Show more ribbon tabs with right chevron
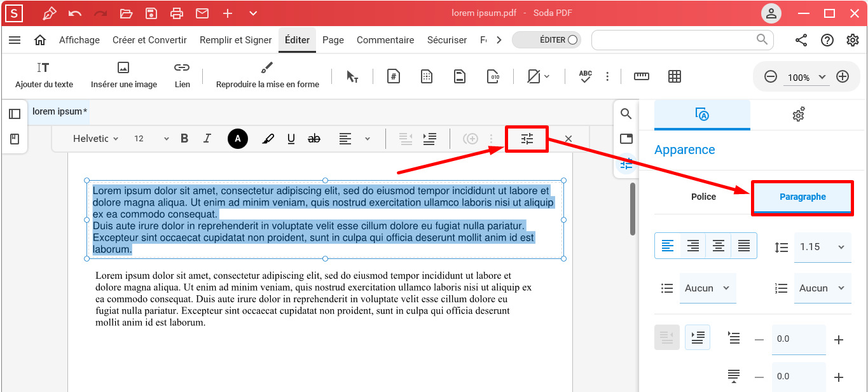Screen dimensions: 868x392 (499, 40)
